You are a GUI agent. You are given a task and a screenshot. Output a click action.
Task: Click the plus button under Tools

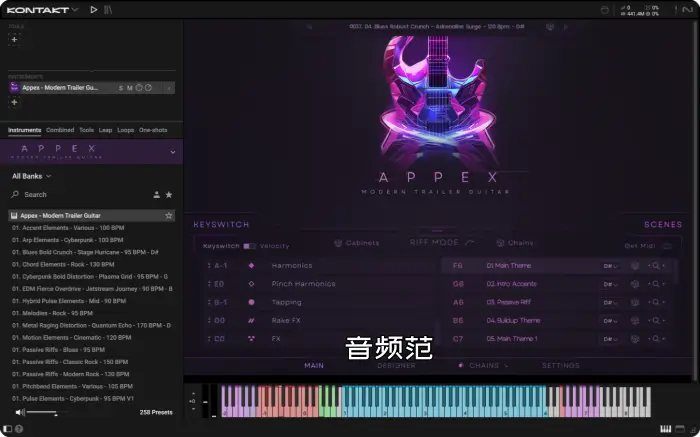pyautogui.click(x=14, y=39)
